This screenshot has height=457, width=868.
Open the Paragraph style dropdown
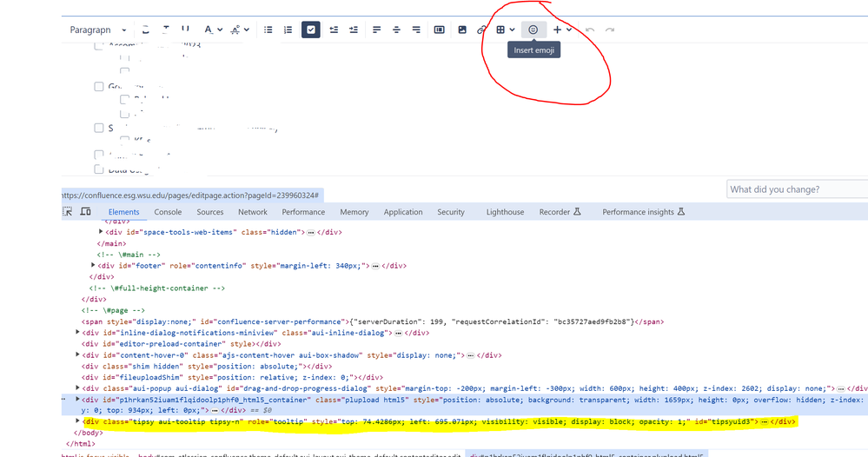tap(98, 30)
